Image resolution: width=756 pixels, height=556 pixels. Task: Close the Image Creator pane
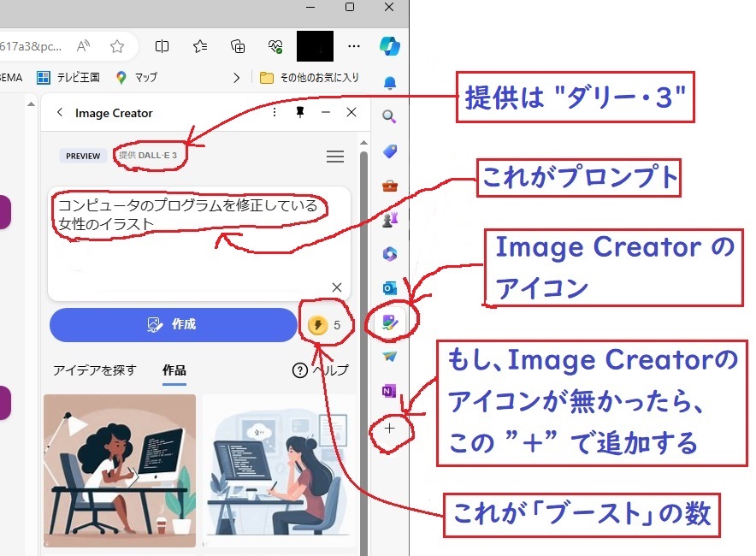(x=351, y=112)
